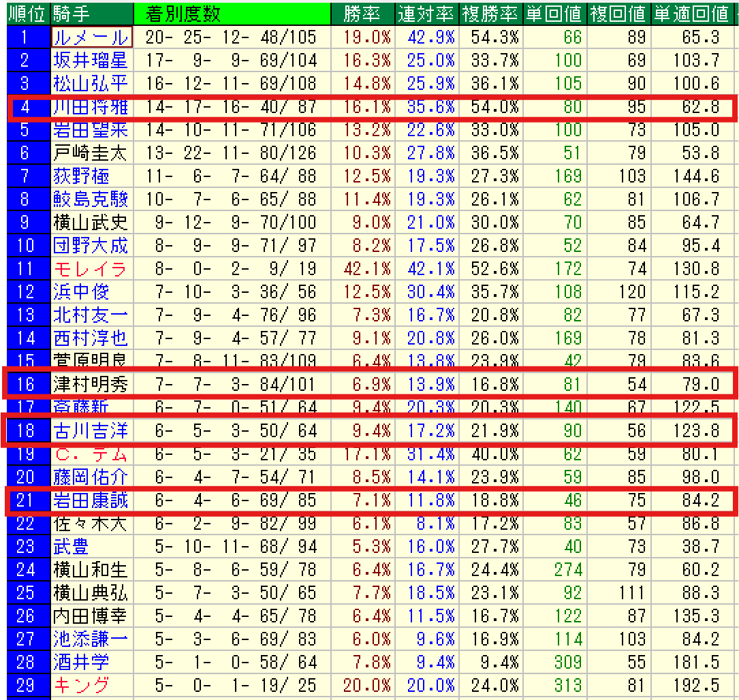Select the 複勝率 column header

click(x=490, y=13)
